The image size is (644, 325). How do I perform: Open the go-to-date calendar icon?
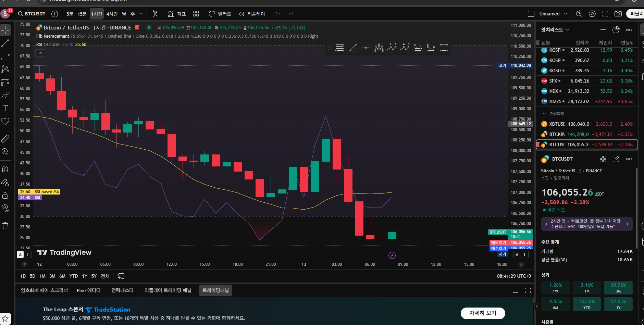121,276
